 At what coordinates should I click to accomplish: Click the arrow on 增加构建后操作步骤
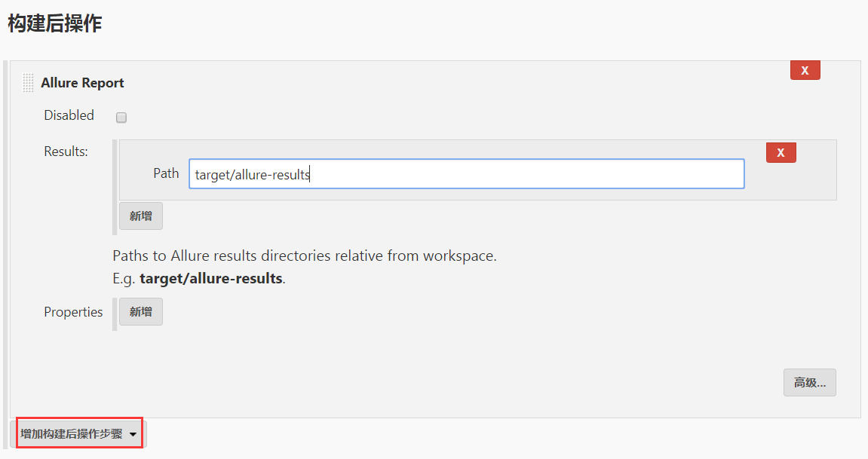133,434
